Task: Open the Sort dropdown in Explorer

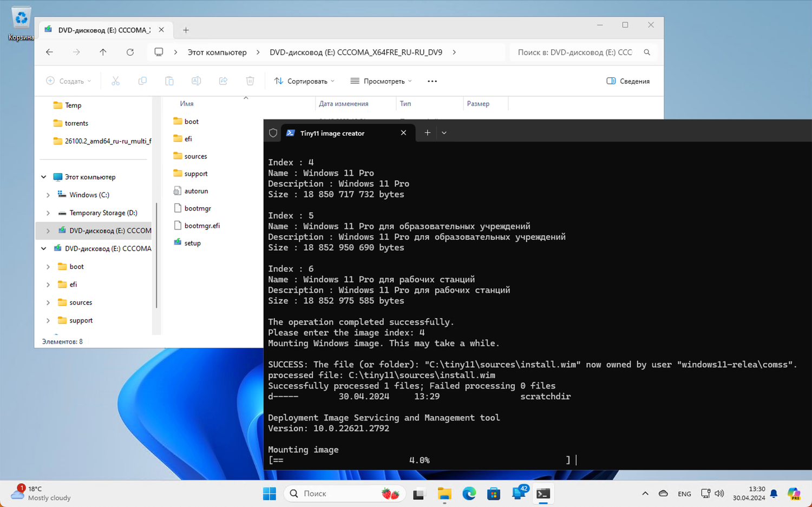Action: click(304, 81)
